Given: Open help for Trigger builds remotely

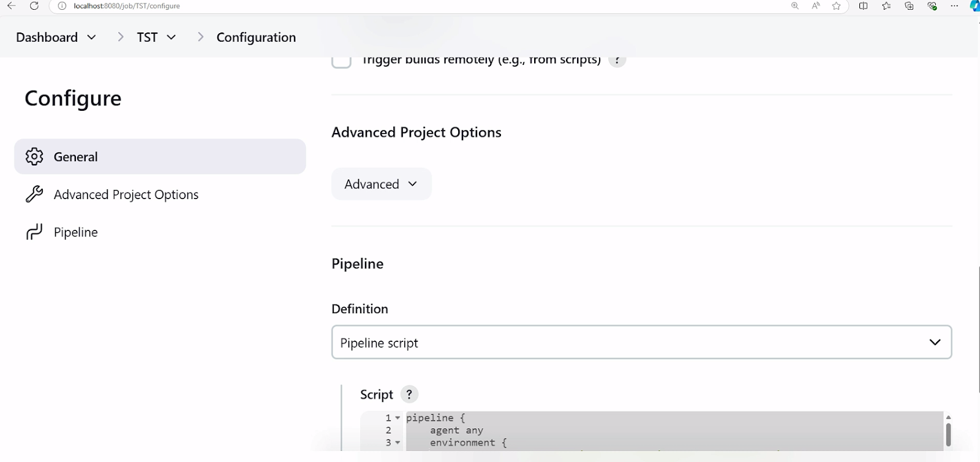Looking at the screenshot, I should tap(617, 60).
